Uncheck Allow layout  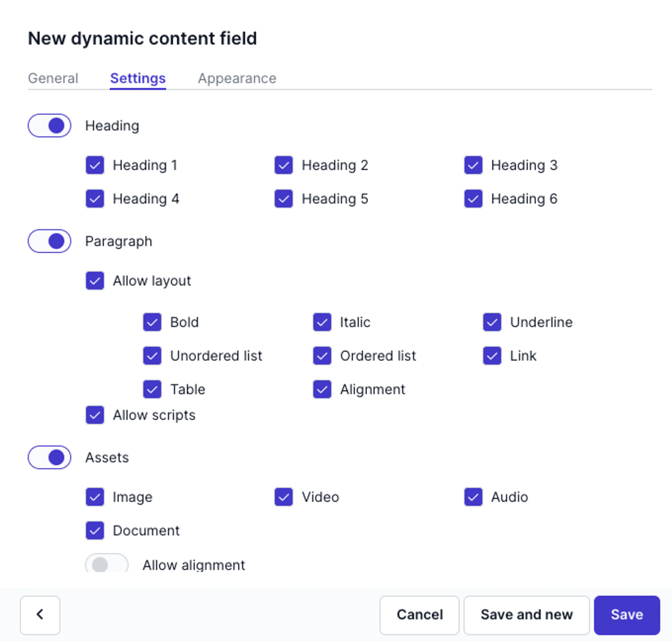click(95, 281)
